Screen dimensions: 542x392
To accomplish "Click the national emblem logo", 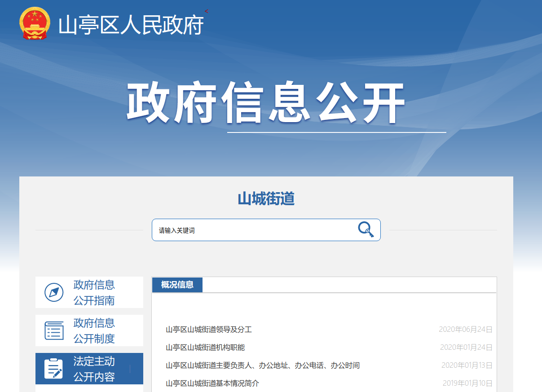I will tap(35, 23).
